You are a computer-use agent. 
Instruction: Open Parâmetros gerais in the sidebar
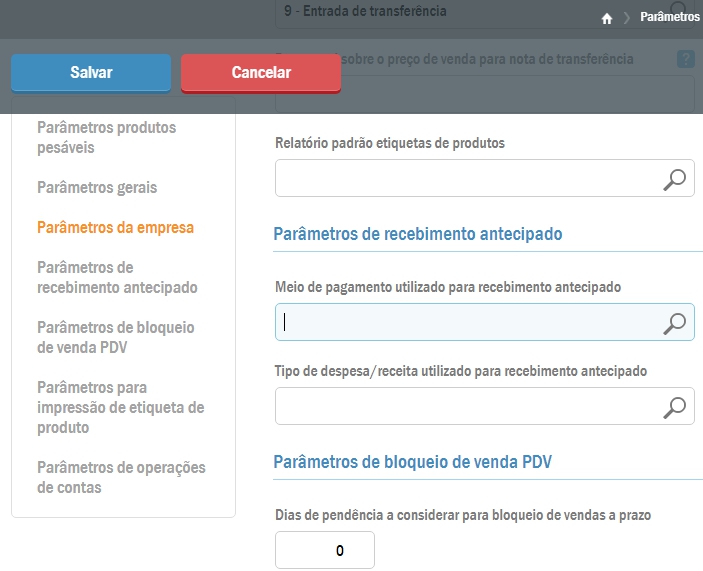pos(97,187)
